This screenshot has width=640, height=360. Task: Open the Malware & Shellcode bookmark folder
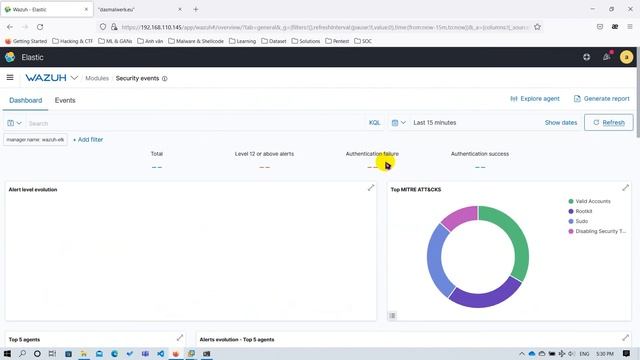[x=196, y=41]
